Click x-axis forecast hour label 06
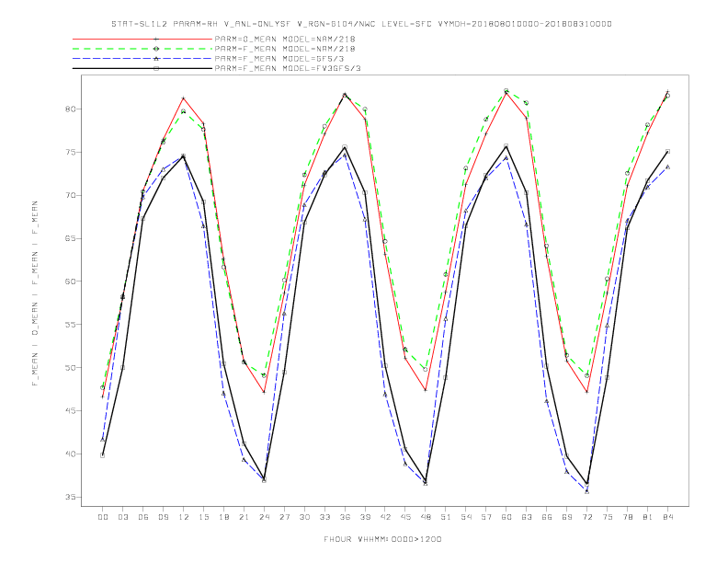This screenshot has width=728, height=563. click(x=143, y=517)
